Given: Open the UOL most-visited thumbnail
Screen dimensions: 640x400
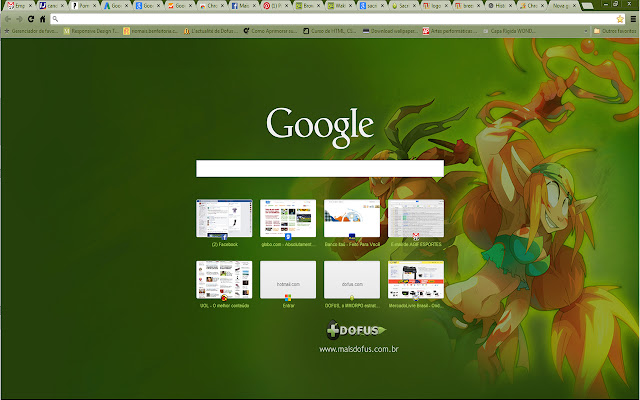Looking at the screenshot, I should 224,280.
